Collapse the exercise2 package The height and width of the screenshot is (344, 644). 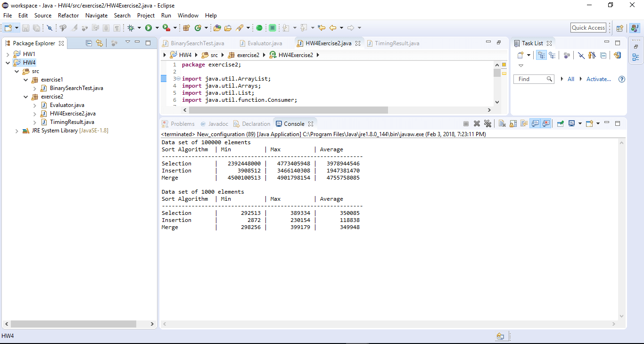(25, 97)
